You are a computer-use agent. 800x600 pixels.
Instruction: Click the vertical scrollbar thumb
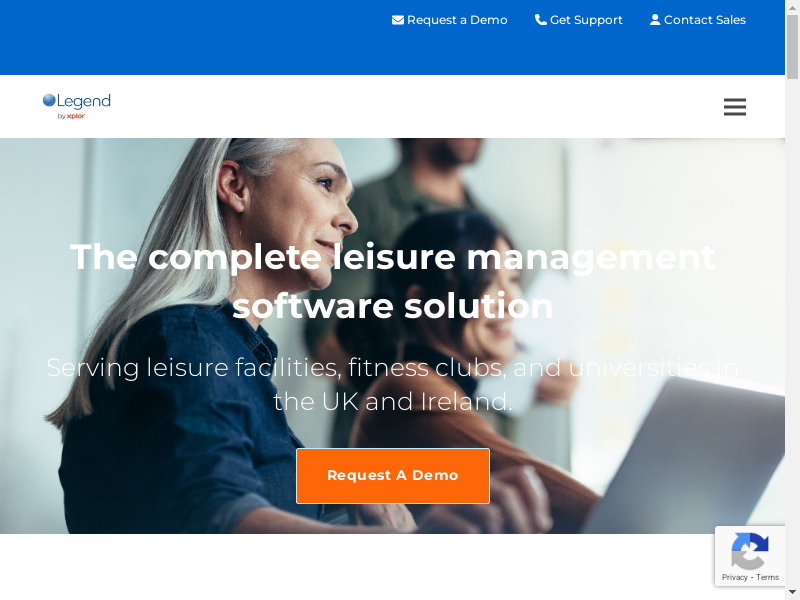[x=792, y=47]
